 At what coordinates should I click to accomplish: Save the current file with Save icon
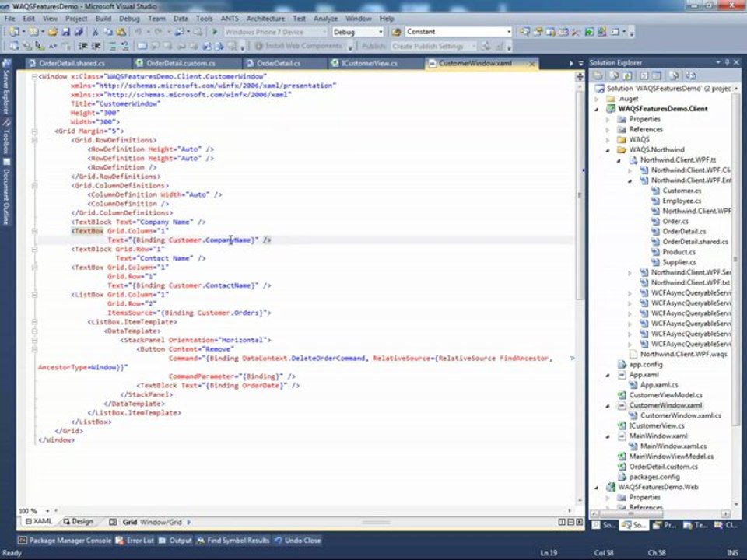pyautogui.click(x=65, y=32)
